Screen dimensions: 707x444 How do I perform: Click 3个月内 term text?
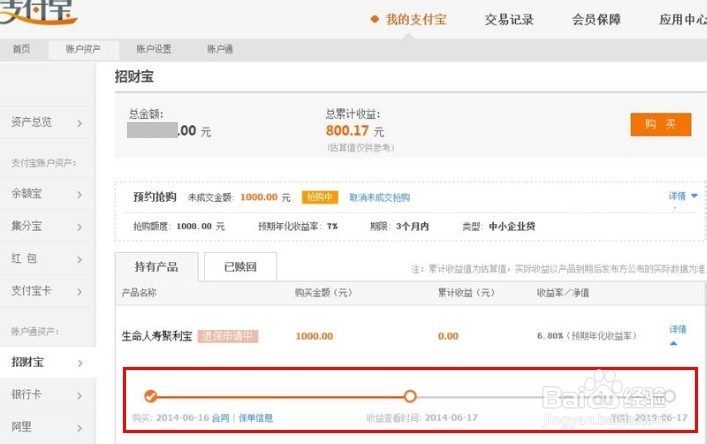coord(412,226)
